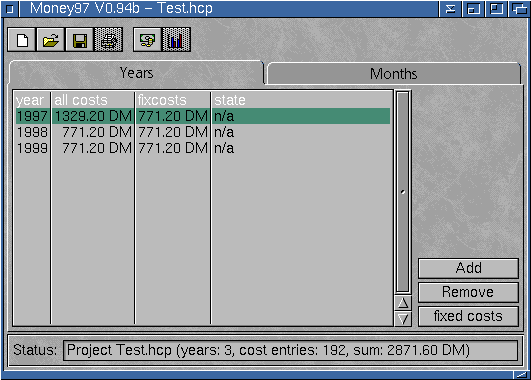Select the 1999 year row
This screenshot has width=531, height=380.
point(203,148)
